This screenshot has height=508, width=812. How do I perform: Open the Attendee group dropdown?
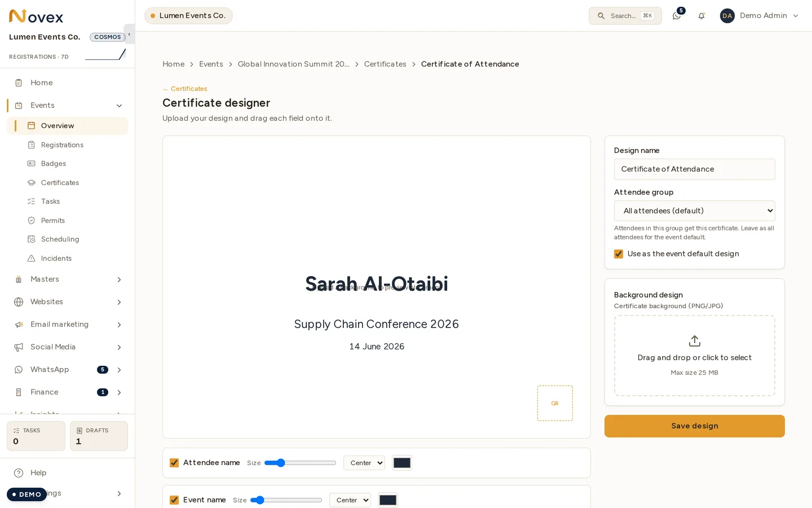coord(695,211)
